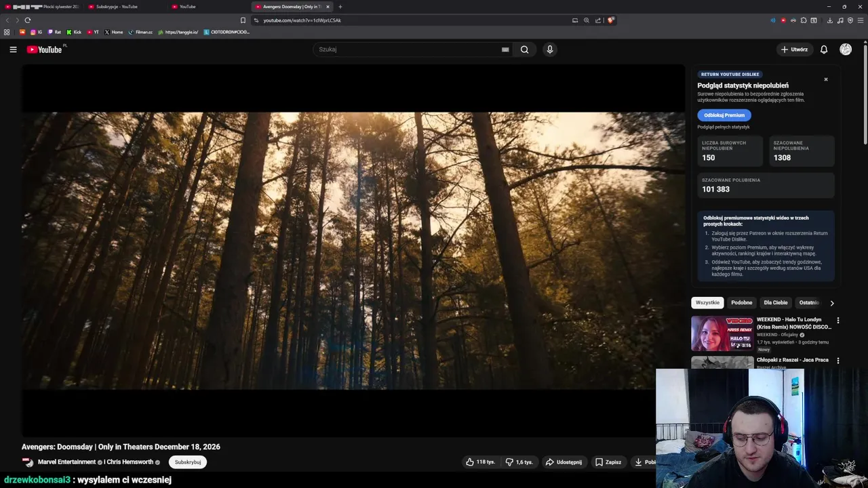Open the YouTube hamburger guide menu
The width and height of the screenshot is (868, 488).
point(13,49)
